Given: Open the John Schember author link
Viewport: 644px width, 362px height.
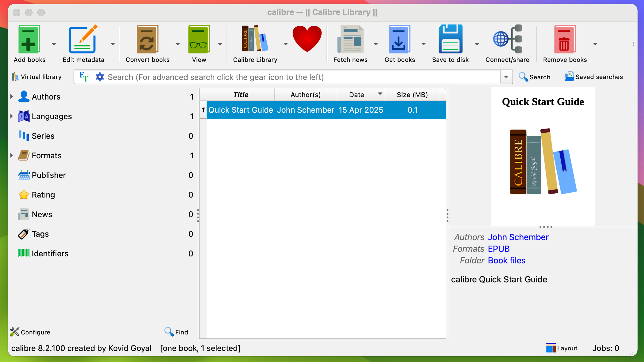Looking at the screenshot, I should [518, 237].
